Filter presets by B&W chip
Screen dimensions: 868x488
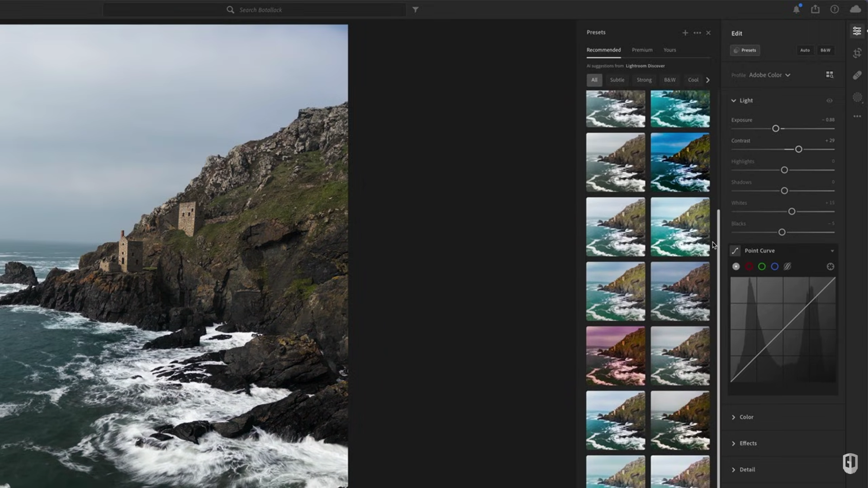(x=669, y=80)
